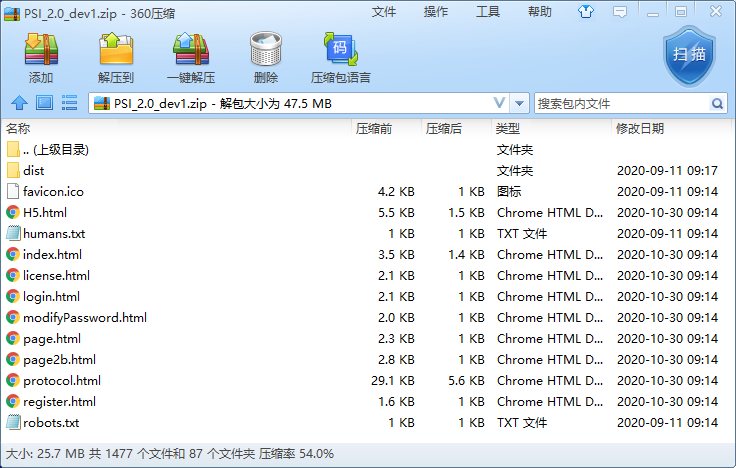Switch to list view mode icon
This screenshot has width=736, height=468.
pyautogui.click(x=70, y=103)
